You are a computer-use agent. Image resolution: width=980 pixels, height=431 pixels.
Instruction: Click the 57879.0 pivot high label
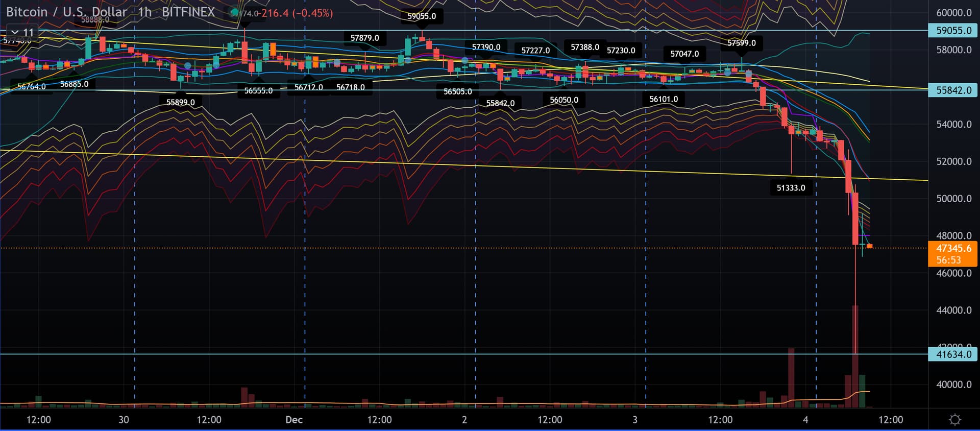(364, 38)
